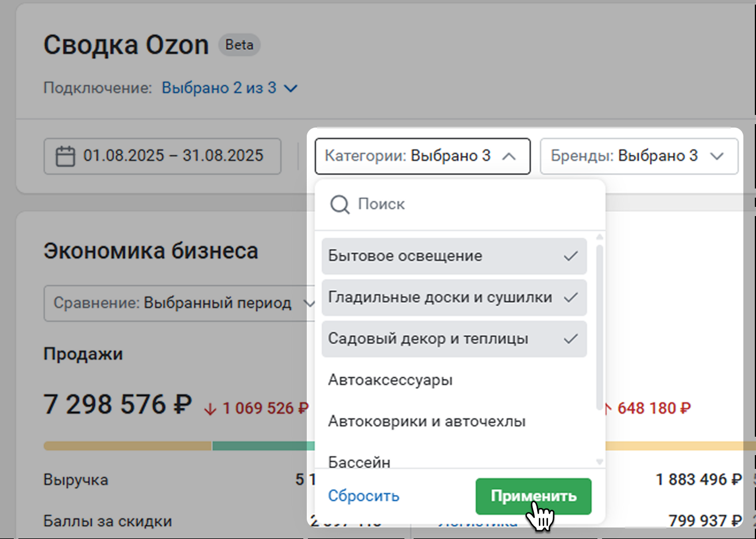Select Автоаксессуары from the category list
Viewport: 756px width, 539px height.
pyautogui.click(x=390, y=380)
